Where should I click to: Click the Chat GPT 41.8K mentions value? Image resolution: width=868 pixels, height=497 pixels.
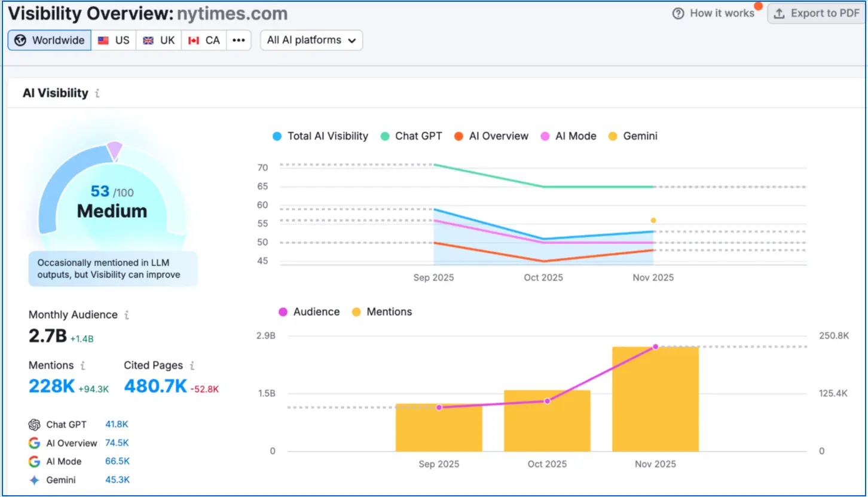click(x=117, y=425)
